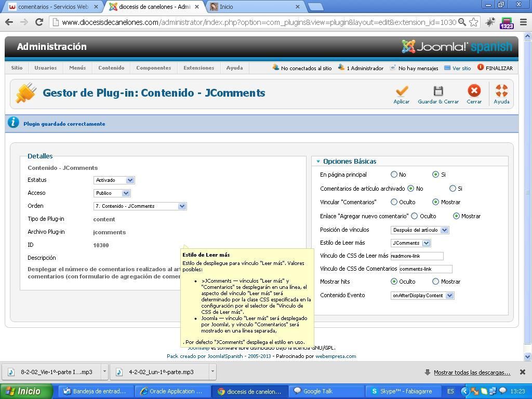The image size is (532, 399).
Task: Open the Orden dropdown
Action: (x=140, y=206)
